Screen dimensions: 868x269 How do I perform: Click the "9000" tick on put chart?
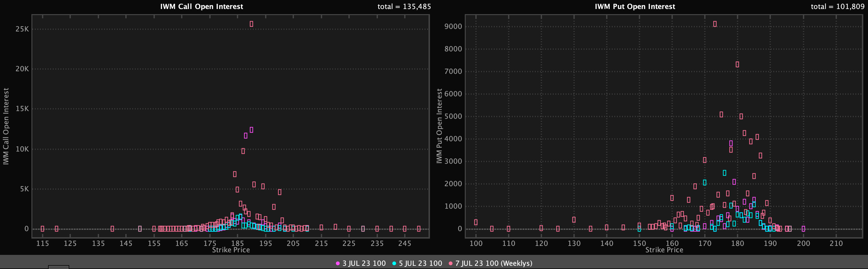pyautogui.click(x=453, y=26)
